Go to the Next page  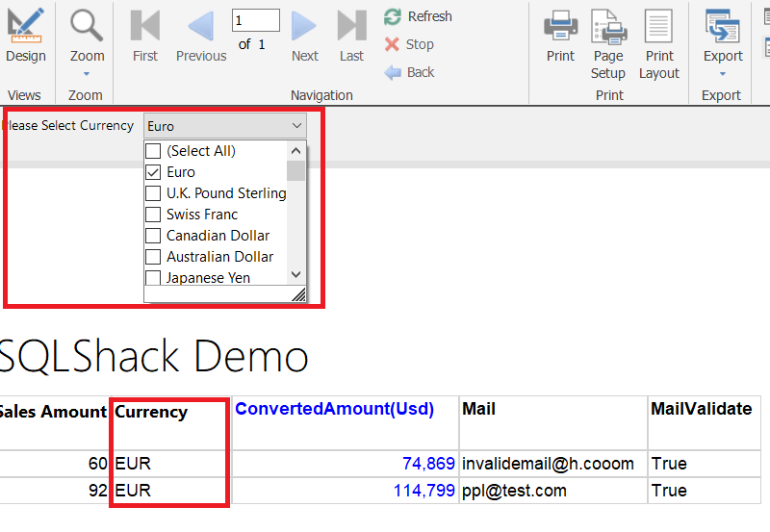click(304, 36)
